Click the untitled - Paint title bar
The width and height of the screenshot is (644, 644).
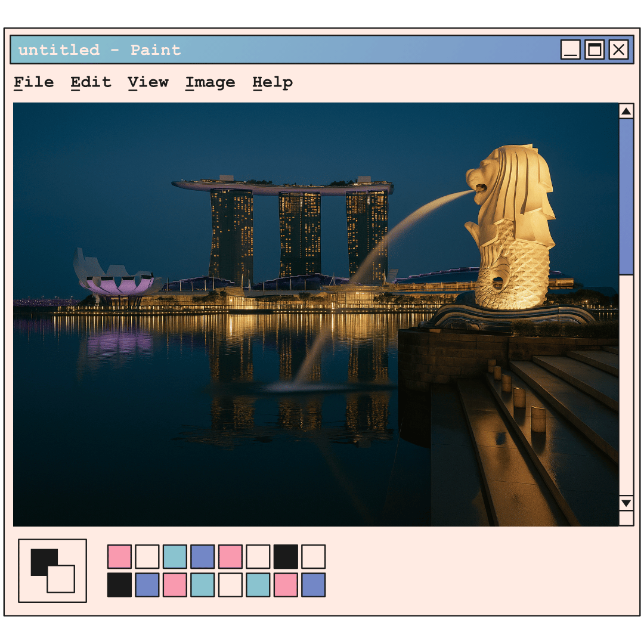click(x=322, y=49)
